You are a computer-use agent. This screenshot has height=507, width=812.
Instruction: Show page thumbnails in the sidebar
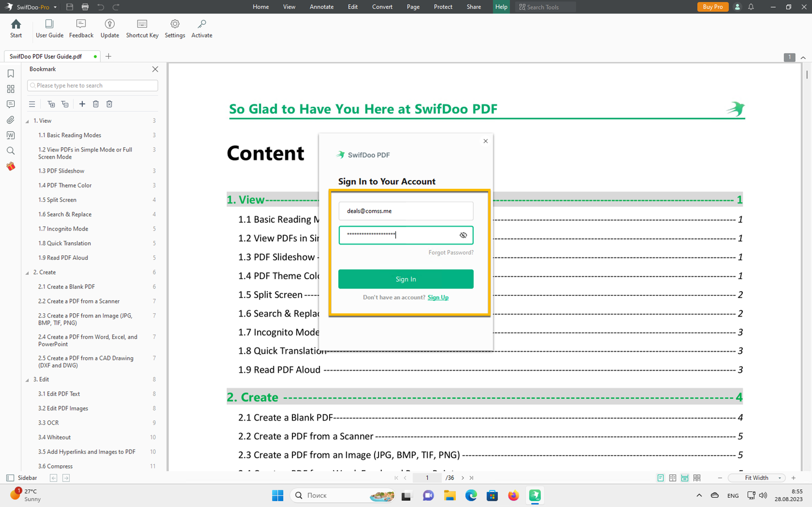[x=10, y=89]
